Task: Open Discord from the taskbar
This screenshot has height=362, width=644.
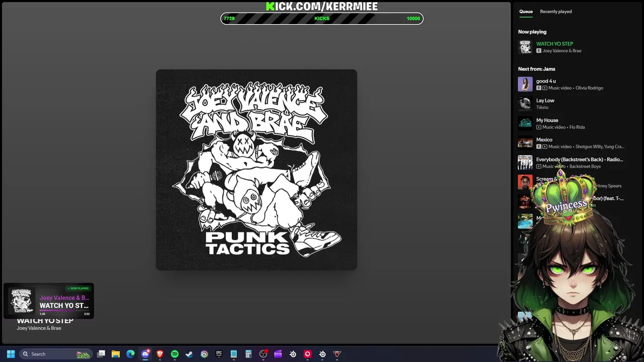Action: [x=145, y=354]
